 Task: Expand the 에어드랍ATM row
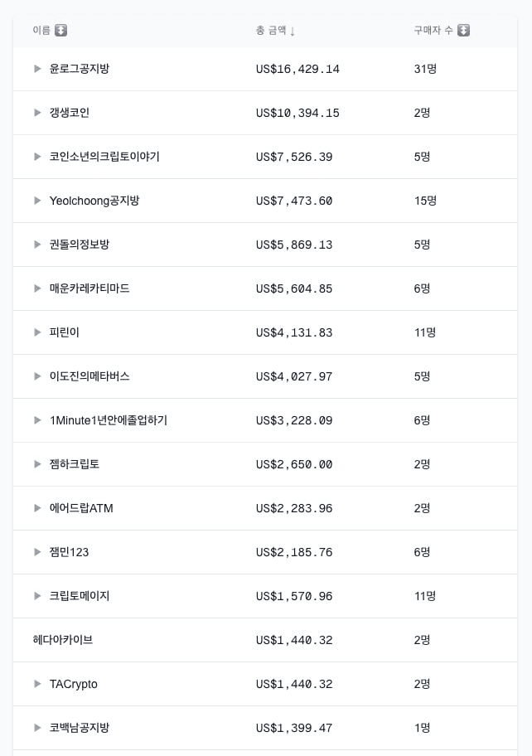click(x=37, y=508)
